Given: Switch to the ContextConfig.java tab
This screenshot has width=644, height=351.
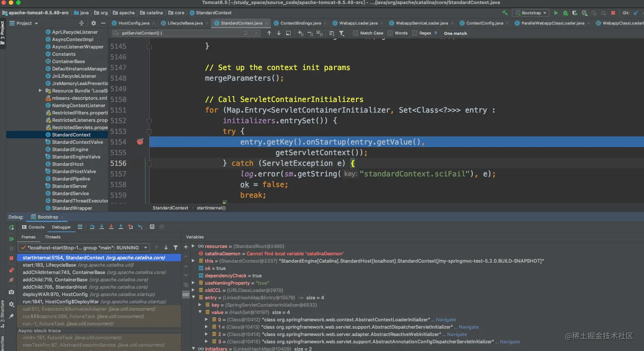Looking at the screenshot, I should coord(485,23).
